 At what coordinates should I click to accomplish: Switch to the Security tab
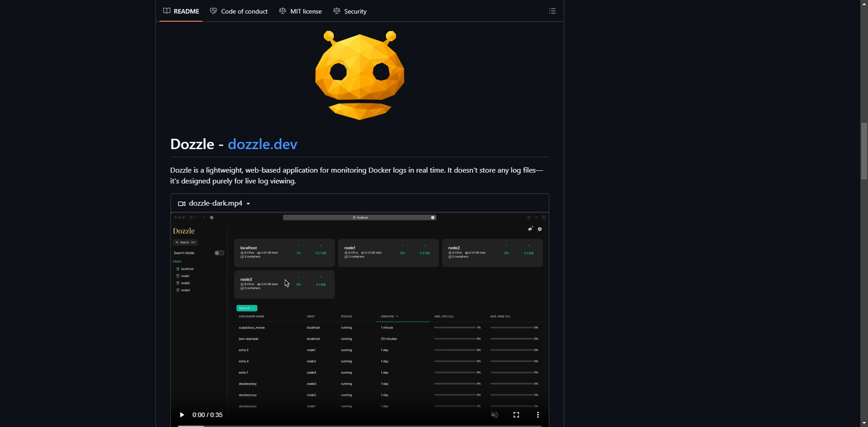tap(350, 11)
